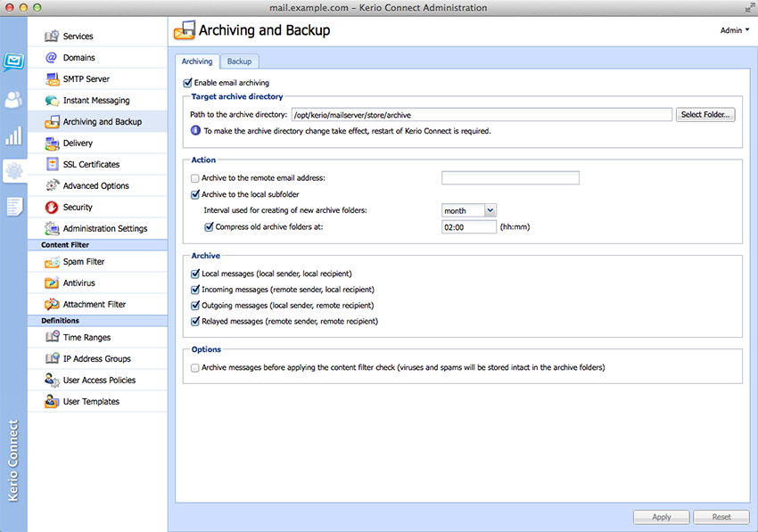Click the Antivirus icon
The width and height of the screenshot is (758, 532).
coord(52,283)
